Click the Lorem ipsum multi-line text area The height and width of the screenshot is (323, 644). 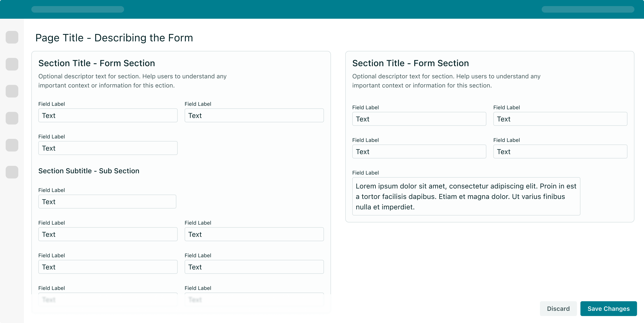click(466, 196)
